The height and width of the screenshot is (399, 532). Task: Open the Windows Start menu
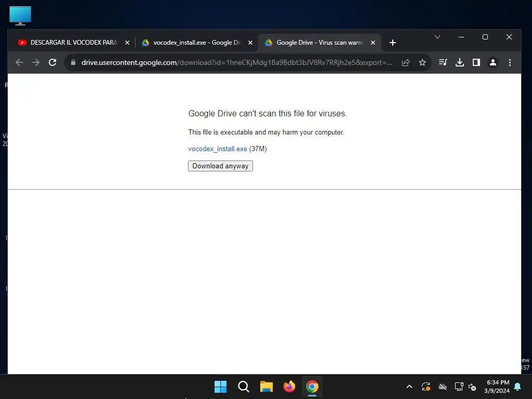[220, 387]
